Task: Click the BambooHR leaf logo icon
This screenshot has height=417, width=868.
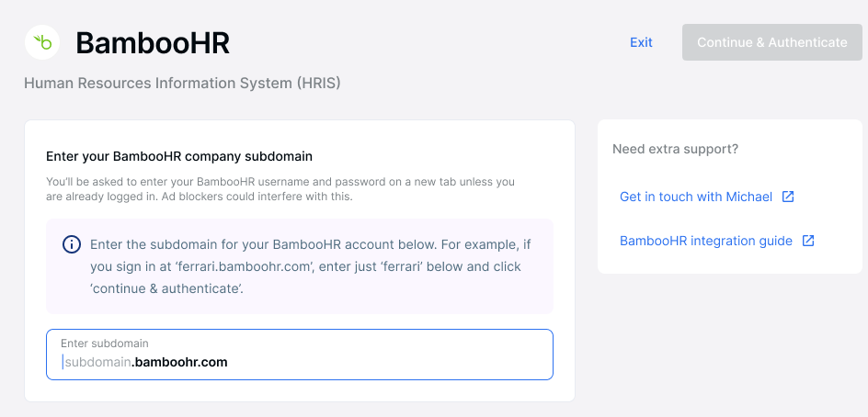Action: pyautogui.click(x=42, y=42)
